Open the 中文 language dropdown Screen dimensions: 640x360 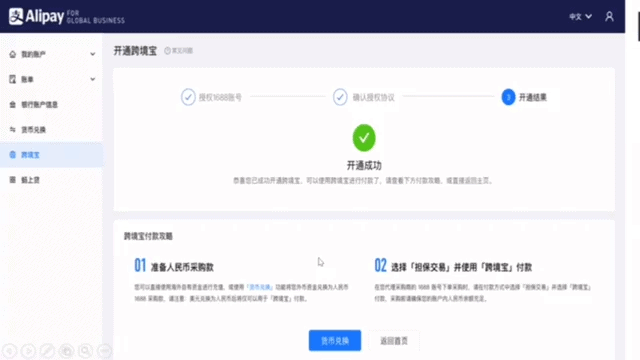[580, 17]
